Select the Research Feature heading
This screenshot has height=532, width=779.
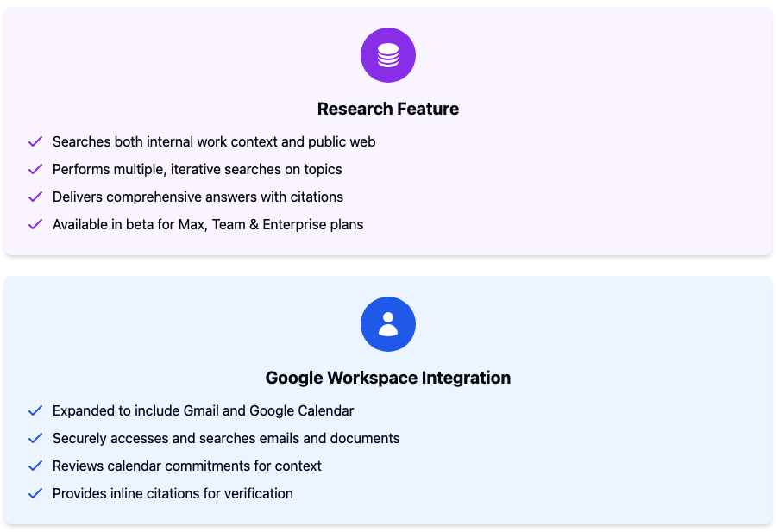(x=388, y=109)
